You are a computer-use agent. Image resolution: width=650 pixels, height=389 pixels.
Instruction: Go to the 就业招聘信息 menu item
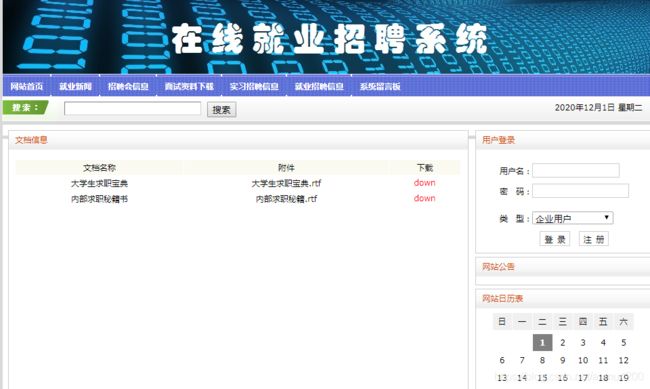(x=319, y=86)
